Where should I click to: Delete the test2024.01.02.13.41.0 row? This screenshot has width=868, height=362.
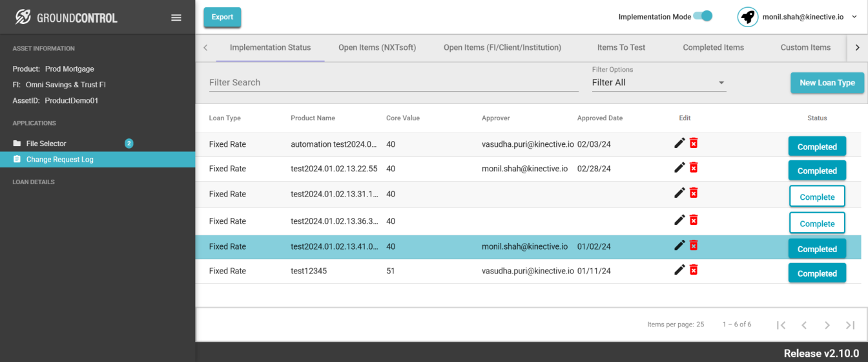pyautogui.click(x=694, y=245)
